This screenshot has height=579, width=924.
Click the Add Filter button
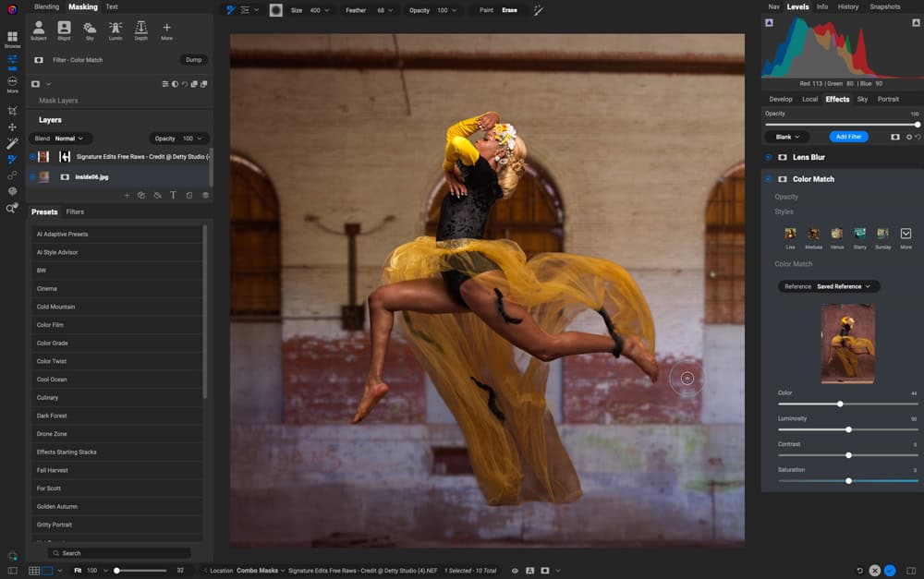847,137
